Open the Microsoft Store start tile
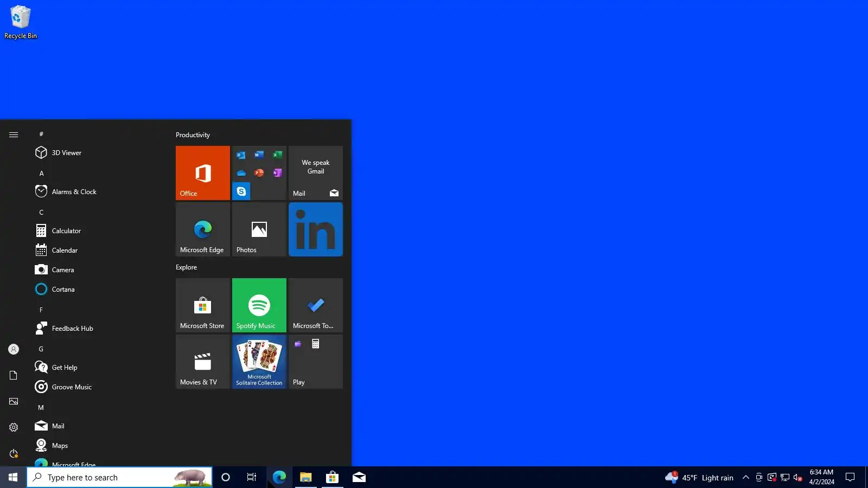This screenshot has height=488, width=868. [x=203, y=305]
